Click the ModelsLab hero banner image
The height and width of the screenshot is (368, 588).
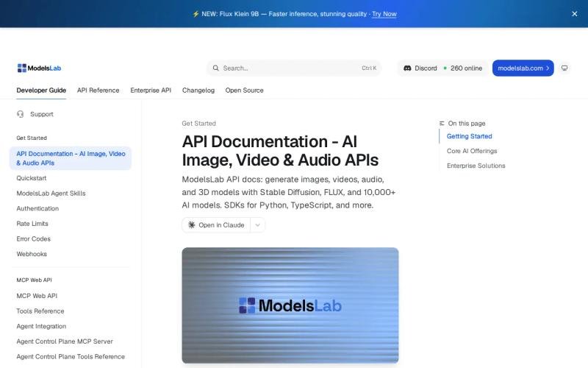(290, 305)
